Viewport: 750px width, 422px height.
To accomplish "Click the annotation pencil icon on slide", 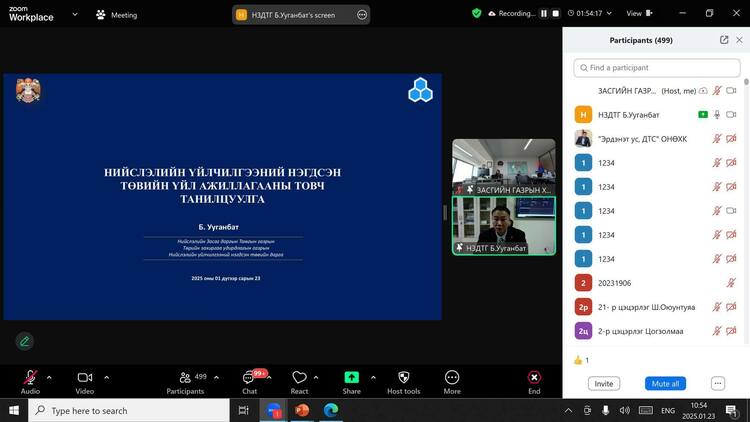I will pyautogui.click(x=24, y=341).
